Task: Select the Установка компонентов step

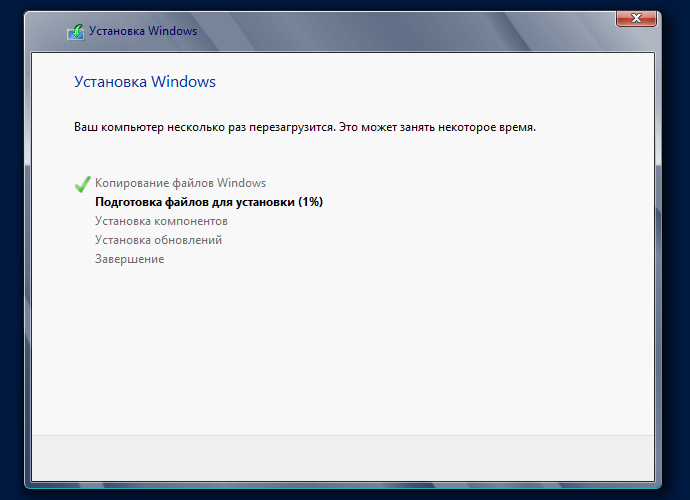Action: [x=161, y=221]
